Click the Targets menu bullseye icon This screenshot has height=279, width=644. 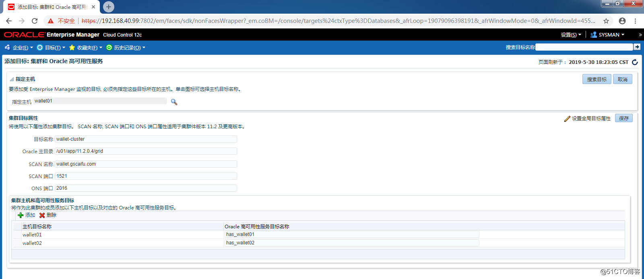pos(40,47)
